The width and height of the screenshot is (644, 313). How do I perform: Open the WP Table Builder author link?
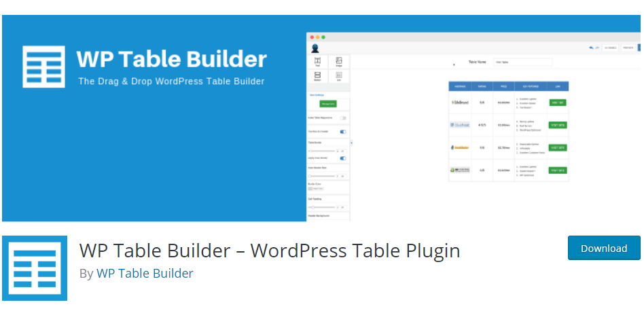pyautogui.click(x=145, y=273)
